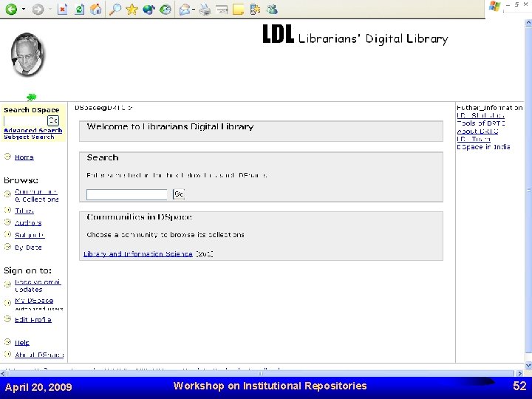Image resolution: width=532 pixels, height=399 pixels.
Task: Click the History clock toolbar icon
Action: [x=166, y=10]
